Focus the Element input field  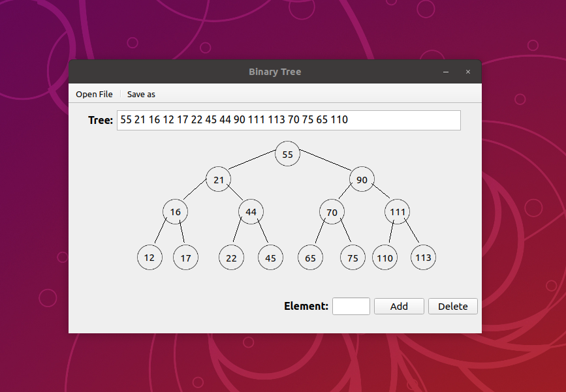351,307
